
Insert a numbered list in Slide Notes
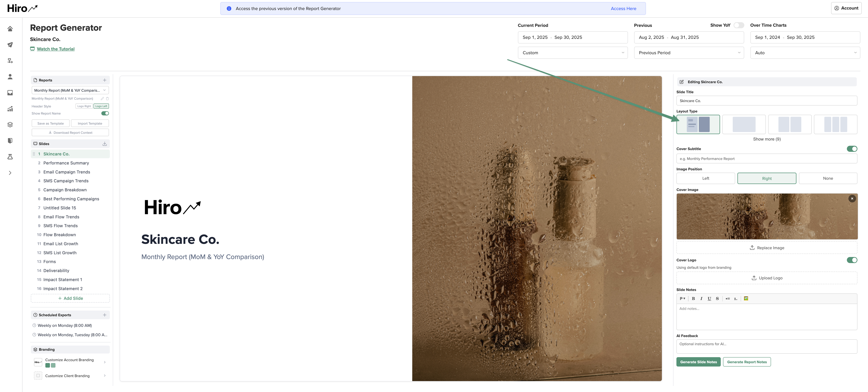[736, 299]
